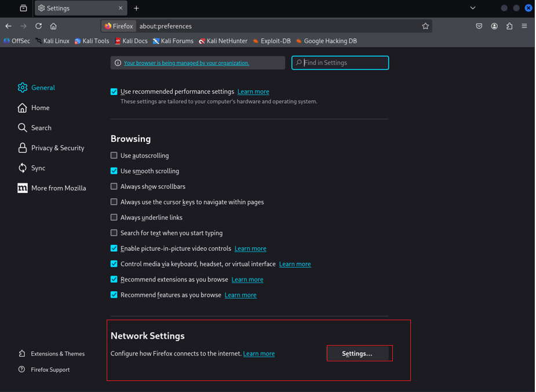The width and height of the screenshot is (536, 392).
Task: Open the Exploit-DB bookmark
Action: pyautogui.click(x=272, y=41)
